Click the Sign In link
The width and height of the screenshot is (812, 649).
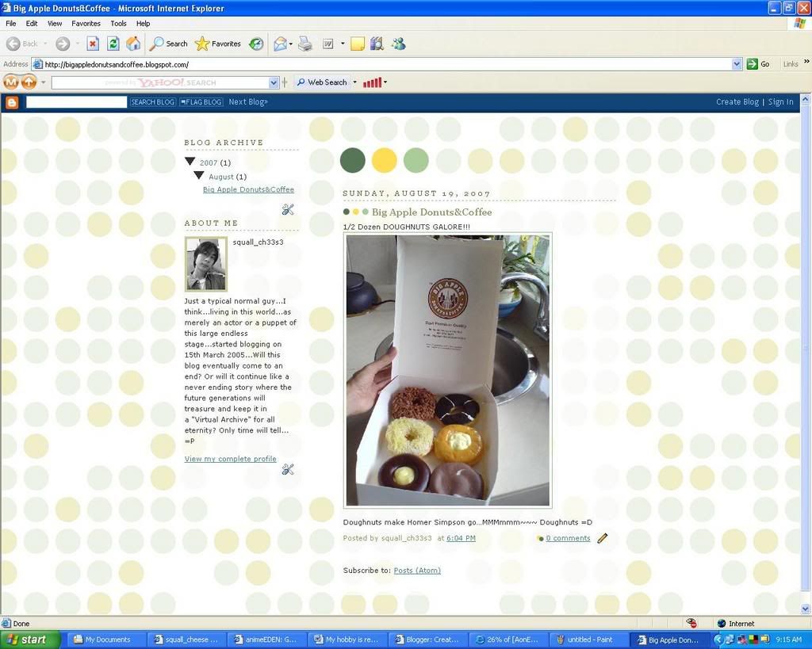pos(780,102)
